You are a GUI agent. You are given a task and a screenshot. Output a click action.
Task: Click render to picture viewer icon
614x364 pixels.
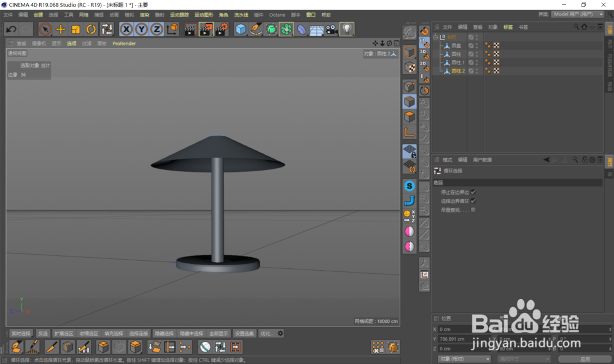pos(206,29)
